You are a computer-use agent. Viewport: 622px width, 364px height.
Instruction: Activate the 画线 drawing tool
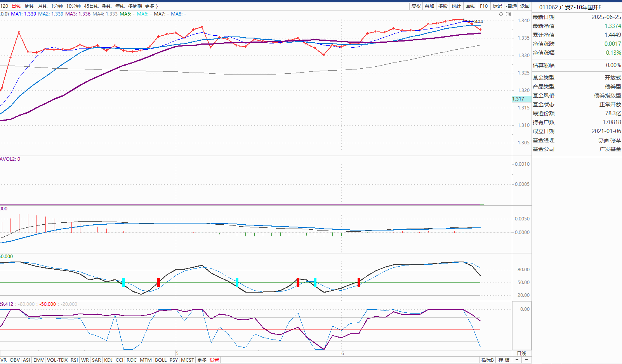(x=470, y=6)
